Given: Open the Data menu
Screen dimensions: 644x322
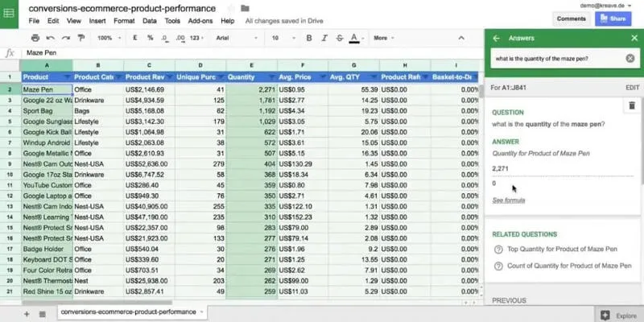Looking at the screenshot, I should (150, 21).
